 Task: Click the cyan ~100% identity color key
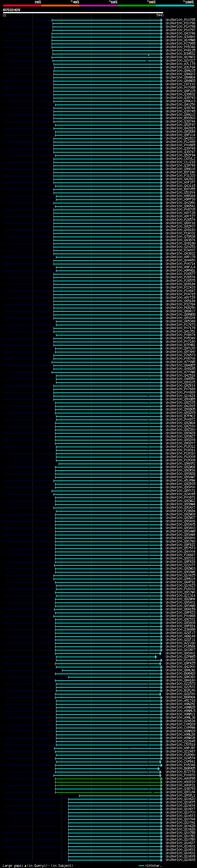click(175, 6)
